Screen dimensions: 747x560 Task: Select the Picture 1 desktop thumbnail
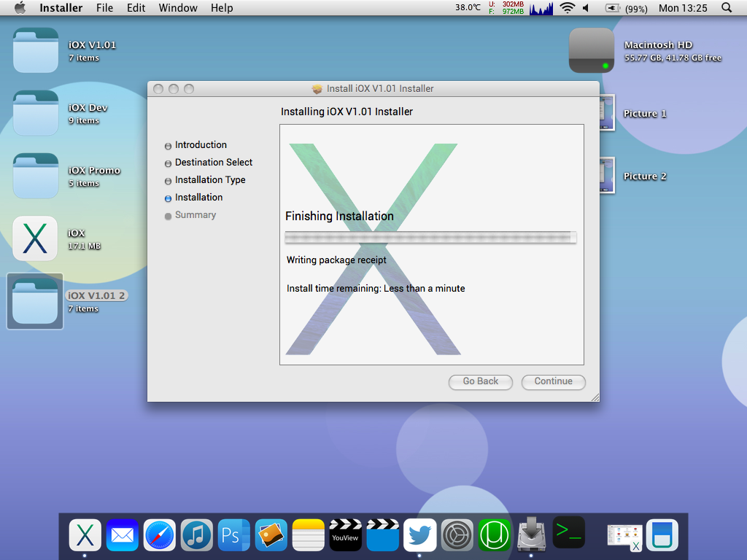pos(607,113)
